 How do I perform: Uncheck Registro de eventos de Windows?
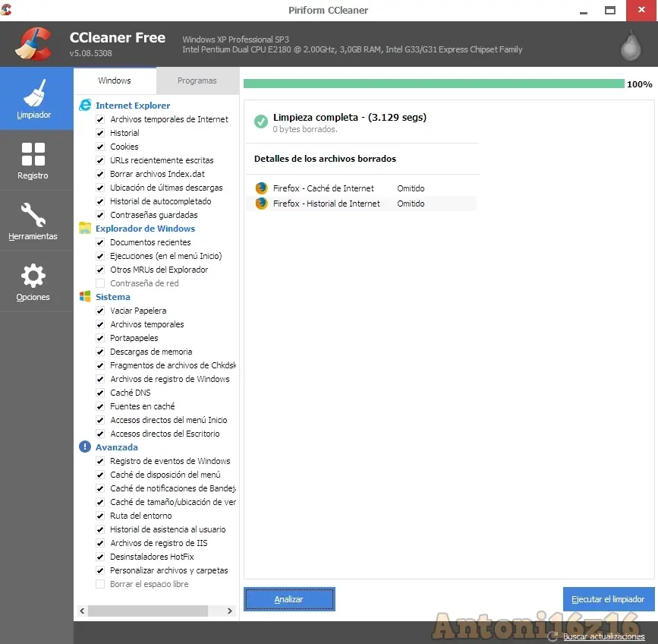point(100,461)
